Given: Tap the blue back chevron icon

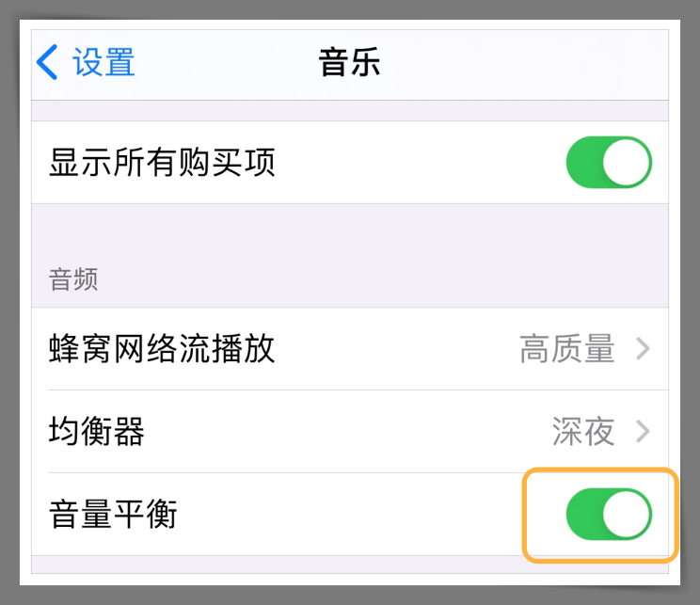Looking at the screenshot, I should click(x=47, y=62).
